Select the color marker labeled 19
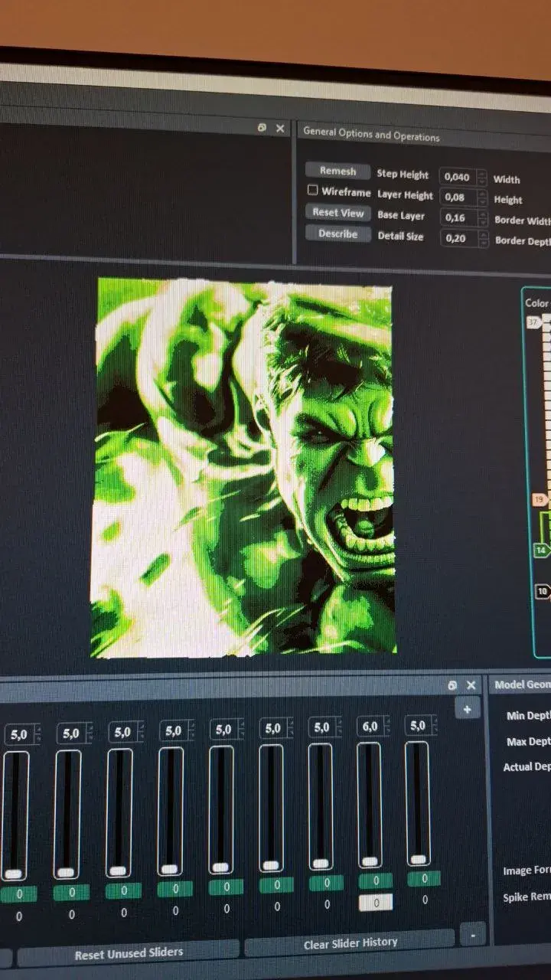The height and width of the screenshot is (980, 551). pos(540,500)
